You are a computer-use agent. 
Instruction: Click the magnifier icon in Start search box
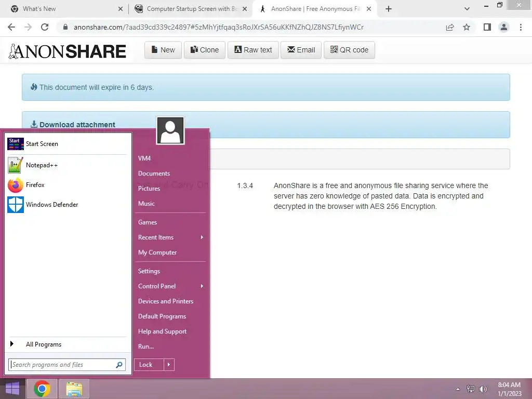(119, 365)
